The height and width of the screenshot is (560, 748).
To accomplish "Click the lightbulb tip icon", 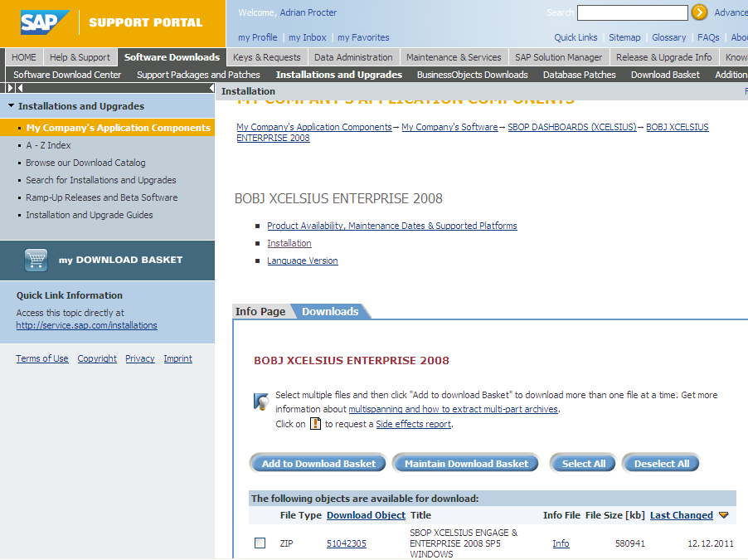I will [x=261, y=402].
